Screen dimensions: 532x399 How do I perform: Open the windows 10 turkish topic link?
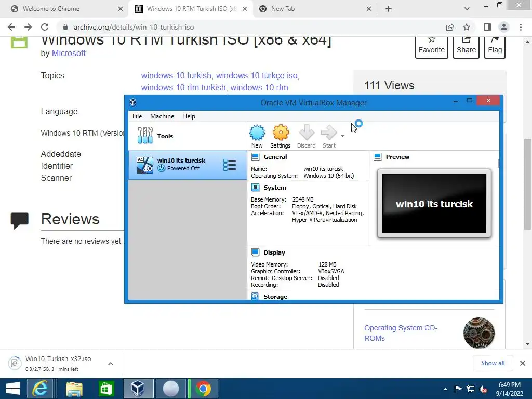[176, 75]
